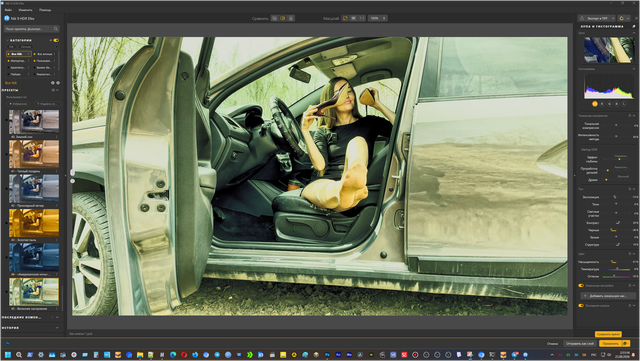Collapse the Лупа section
Viewport: 640px width, 361px height.
(634, 33)
